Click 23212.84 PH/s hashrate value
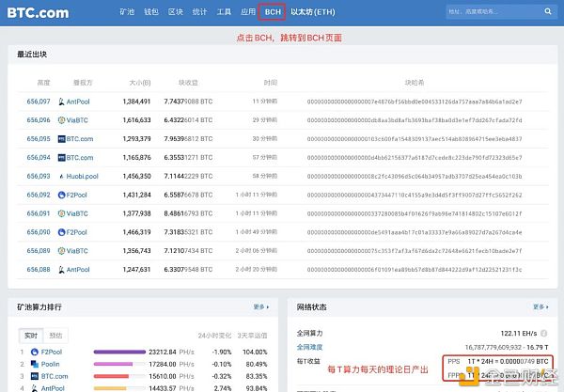Image resolution: width=564 pixels, height=392 pixels. [x=172, y=353]
